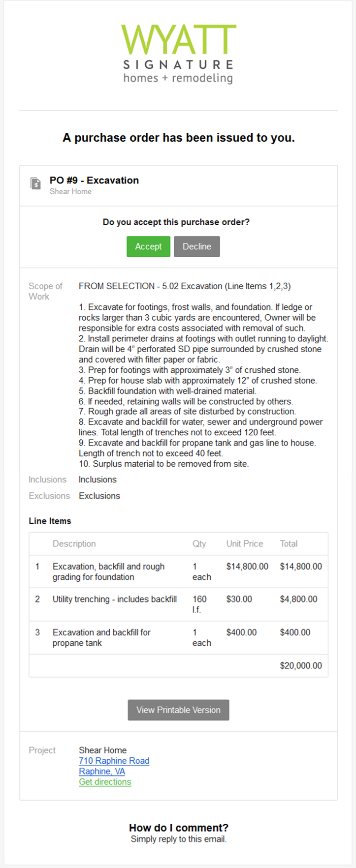Click the PO #9 - Excavation title
The image size is (356, 868).
(94, 180)
